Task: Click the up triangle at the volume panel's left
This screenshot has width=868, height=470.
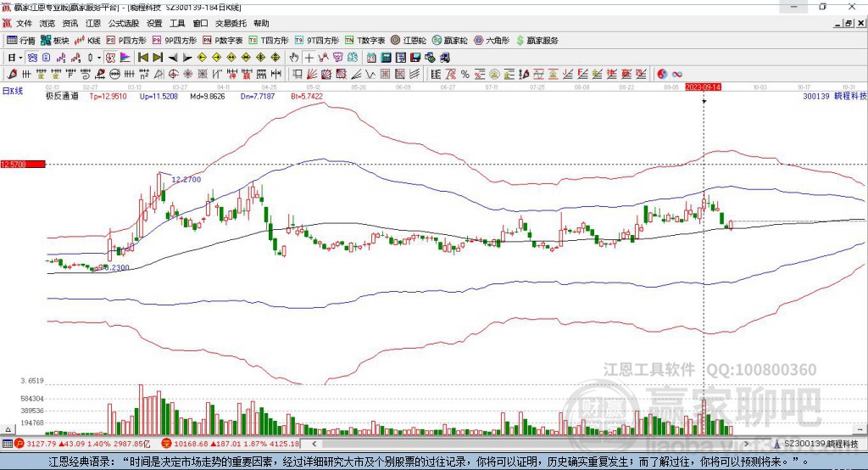Action: click(8, 429)
